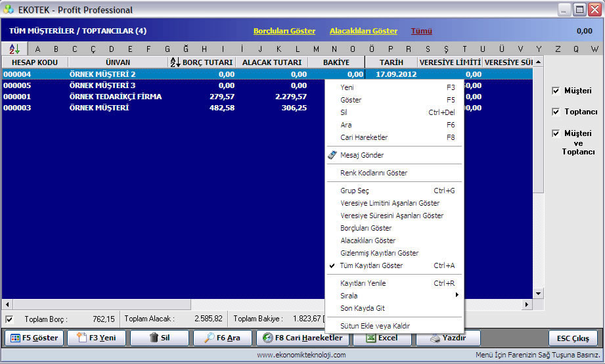Viewport: 605px width, 364px height.
Task: Filter by letter Ş in alphabet bar
Action: pyautogui.click(x=446, y=49)
